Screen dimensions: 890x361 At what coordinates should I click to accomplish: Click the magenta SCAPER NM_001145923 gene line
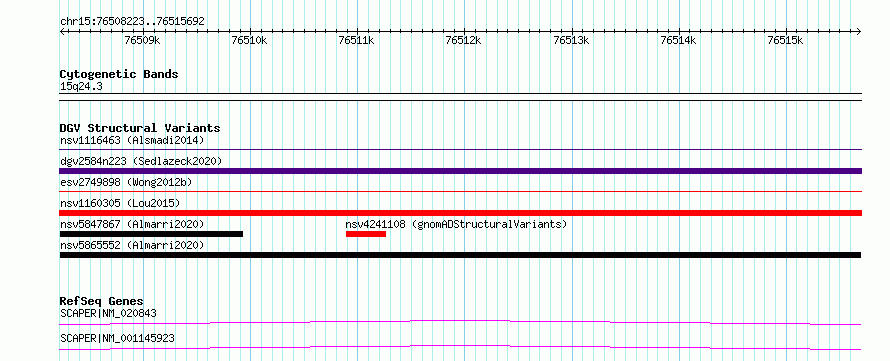click(460, 347)
